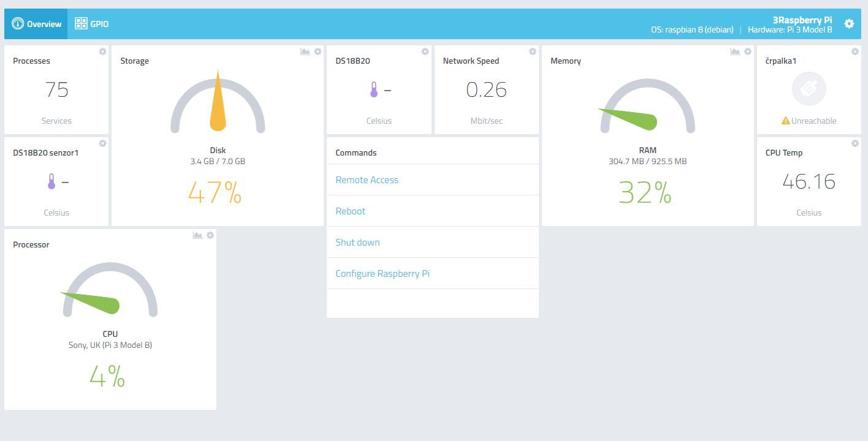Open device settings gear in the header

pos(849,23)
